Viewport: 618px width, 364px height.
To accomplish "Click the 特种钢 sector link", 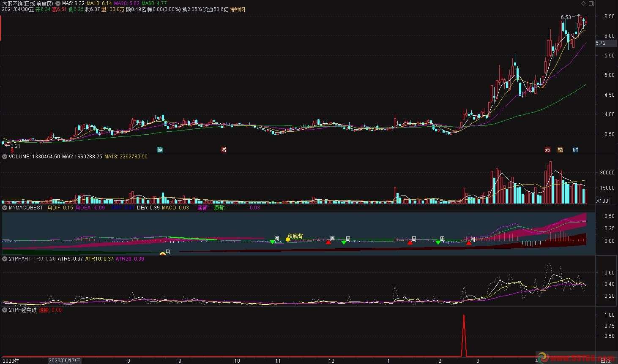I will (x=237, y=9).
